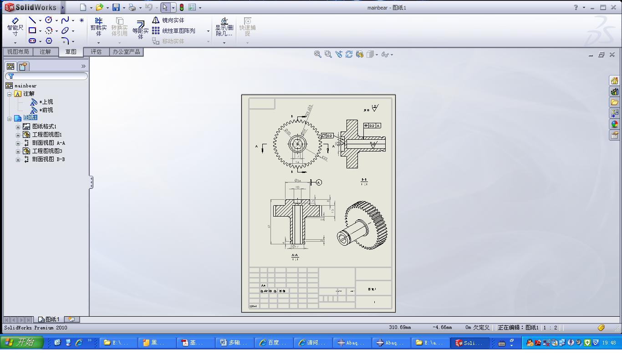The width and height of the screenshot is (622, 364).
Task: Select the Circle sketch tool
Action: pyautogui.click(x=48, y=20)
